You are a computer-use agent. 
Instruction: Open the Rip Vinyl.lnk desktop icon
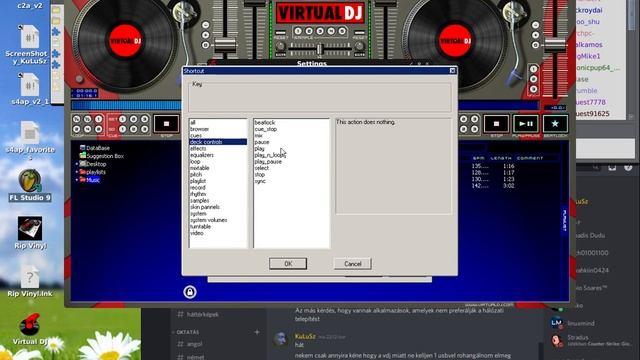pyautogui.click(x=30, y=281)
